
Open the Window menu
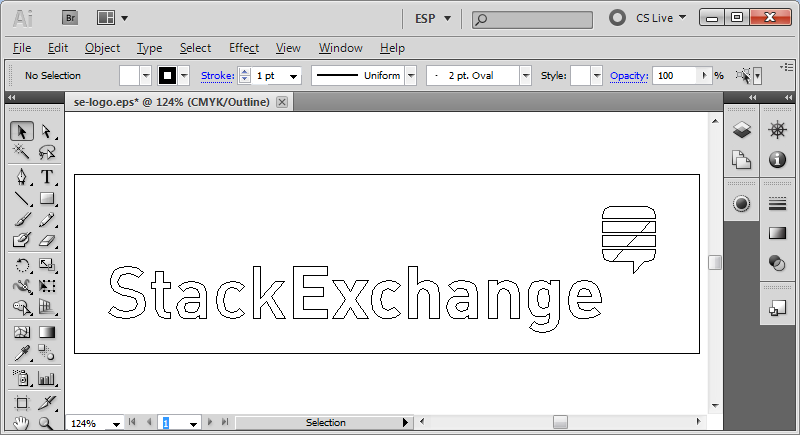coord(341,48)
